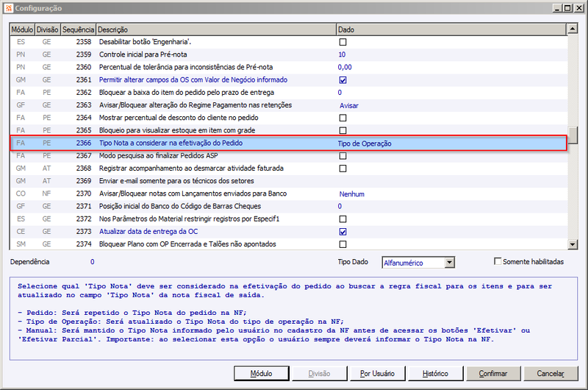Select 'Bloquear a baixa do item do pedido' row
The height and width of the screenshot is (390, 588).
[x=288, y=92]
